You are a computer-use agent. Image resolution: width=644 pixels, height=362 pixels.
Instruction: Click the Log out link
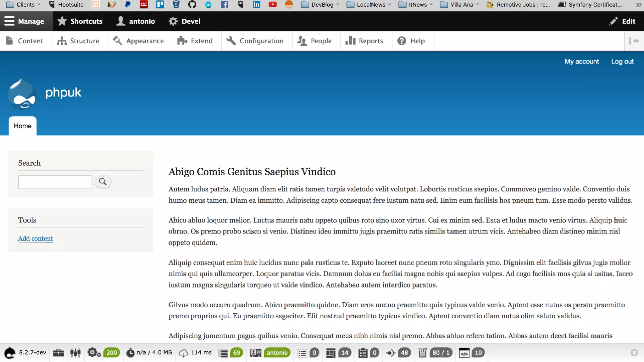tap(622, 62)
